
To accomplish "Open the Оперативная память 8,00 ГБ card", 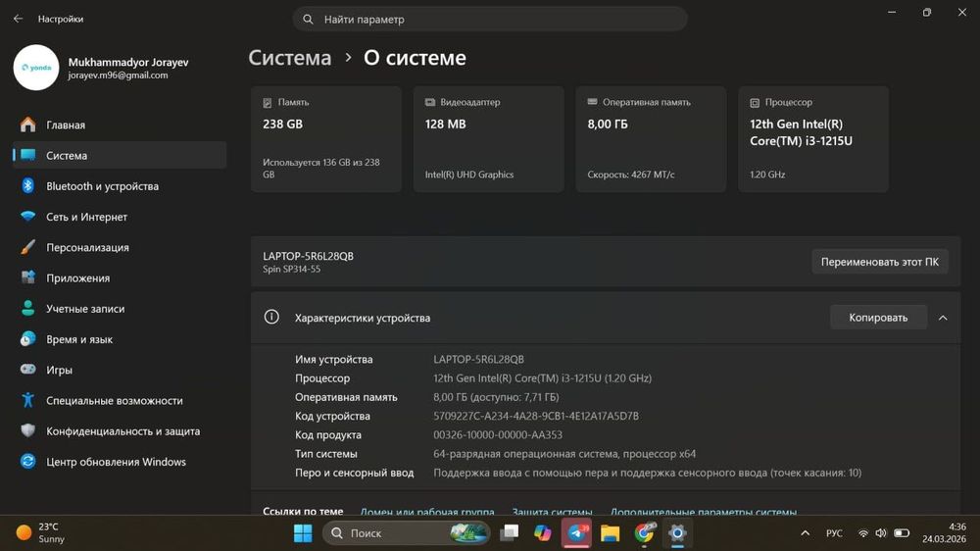I will pyautogui.click(x=652, y=139).
